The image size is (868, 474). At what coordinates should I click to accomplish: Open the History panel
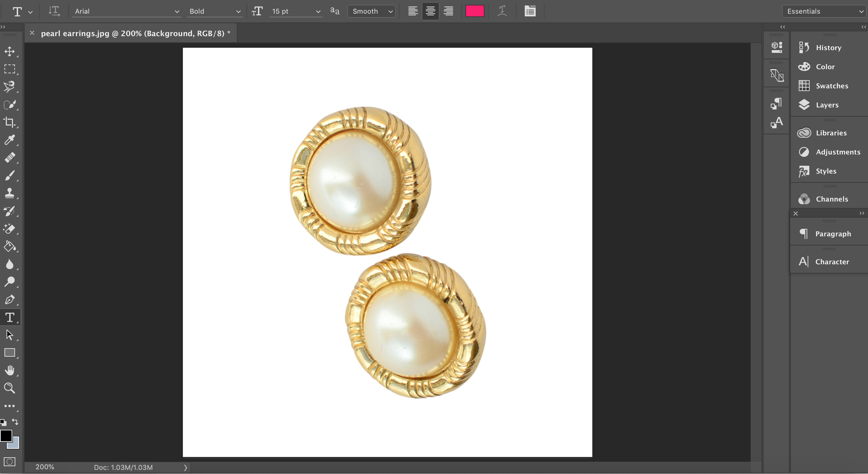pos(828,48)
